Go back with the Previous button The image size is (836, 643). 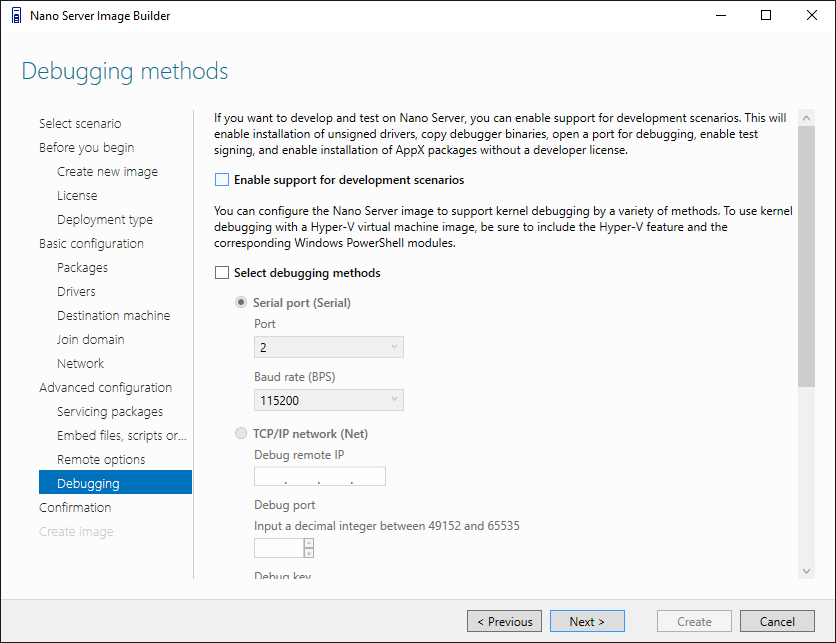pyautogui.click(x=505, y=621)
